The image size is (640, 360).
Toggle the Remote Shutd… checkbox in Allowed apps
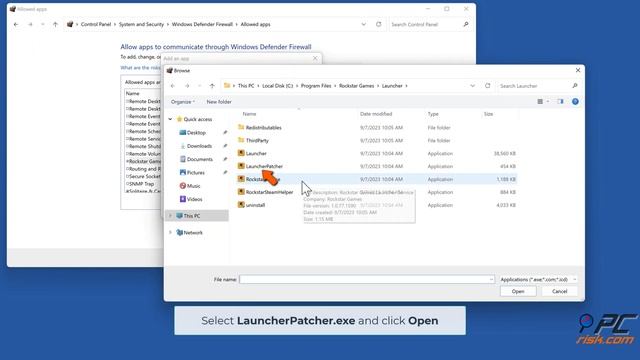(127, 146)
